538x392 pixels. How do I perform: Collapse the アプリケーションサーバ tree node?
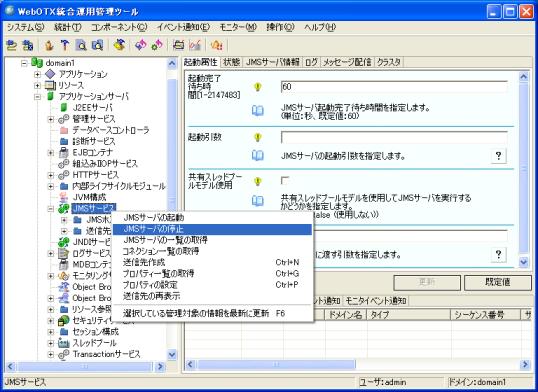point(37,97)
